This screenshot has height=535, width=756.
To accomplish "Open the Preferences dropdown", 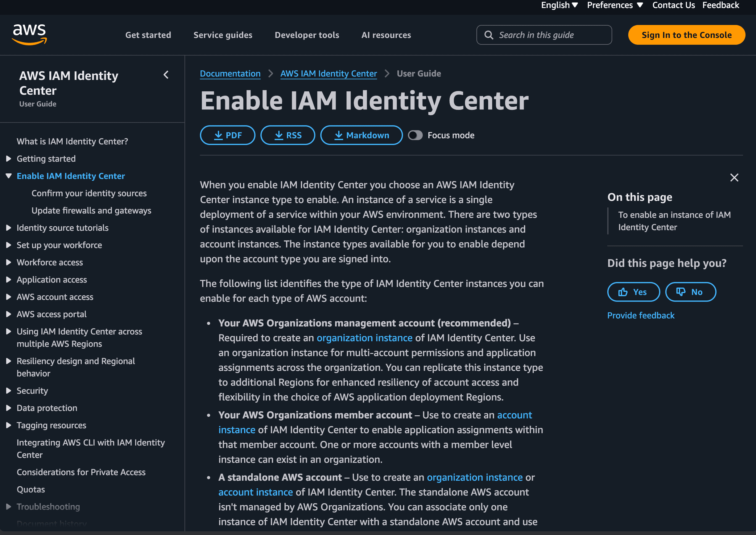I will point(615,5).
